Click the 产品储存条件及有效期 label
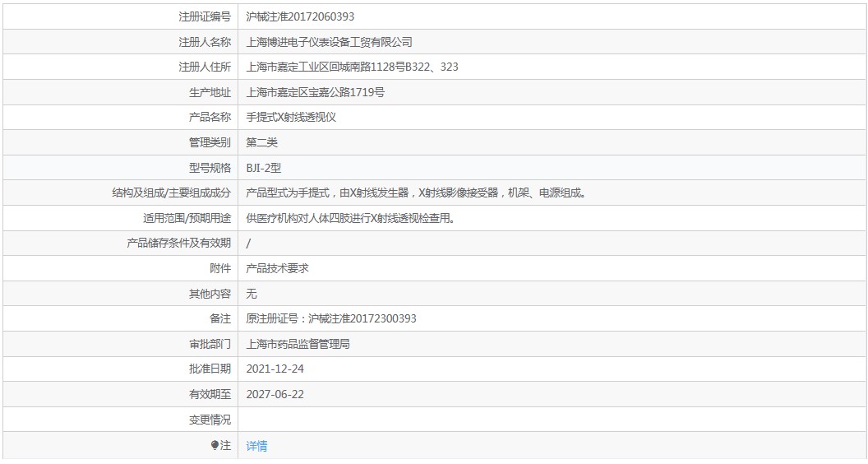This screenshot has height=464, width=868. (x=179, y=244)
